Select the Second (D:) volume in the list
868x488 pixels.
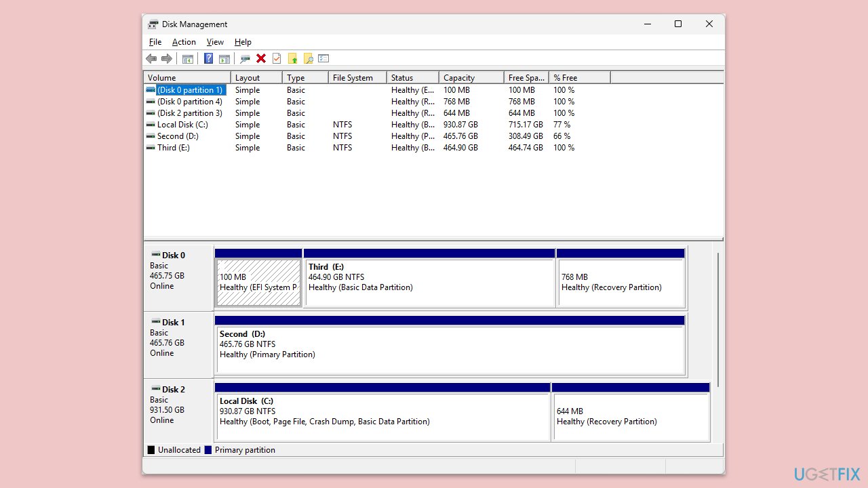click(178, 136)
